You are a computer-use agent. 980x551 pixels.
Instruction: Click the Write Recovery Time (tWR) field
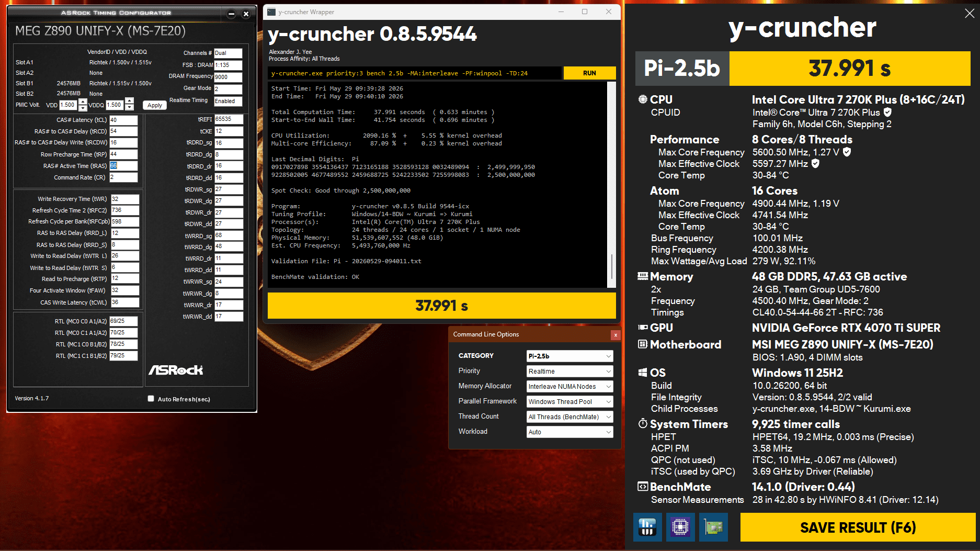click(125, 199)
